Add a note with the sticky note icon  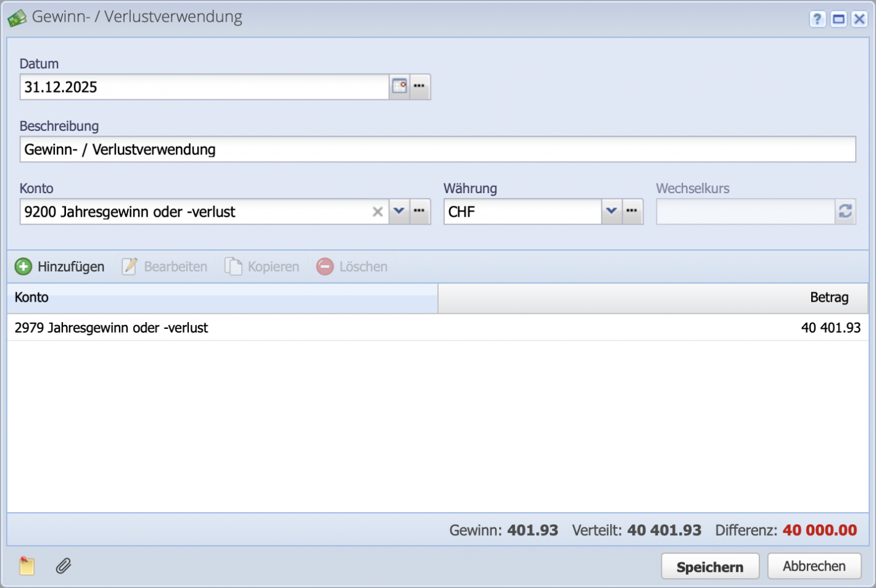(x=26, y=566)
